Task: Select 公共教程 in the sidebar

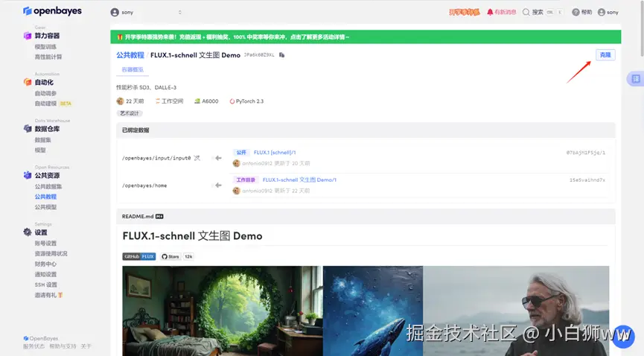Action: click(x=45, y=197)
